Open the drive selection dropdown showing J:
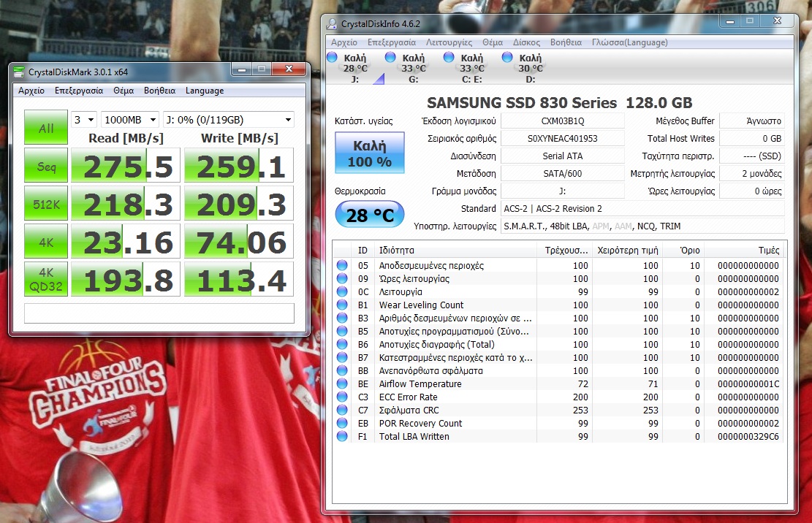Viewport: 812px width, 523px height. 228,120
